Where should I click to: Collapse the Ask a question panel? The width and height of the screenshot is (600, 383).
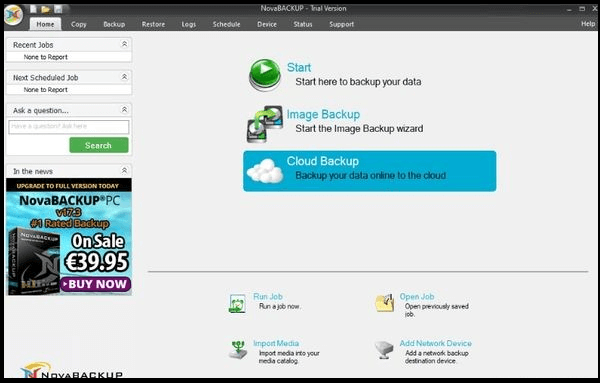pyautogui.click(x=124, y=110)
